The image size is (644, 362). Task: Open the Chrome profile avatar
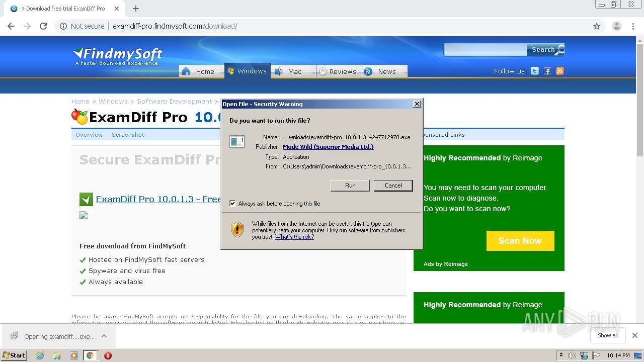point(616,26)
